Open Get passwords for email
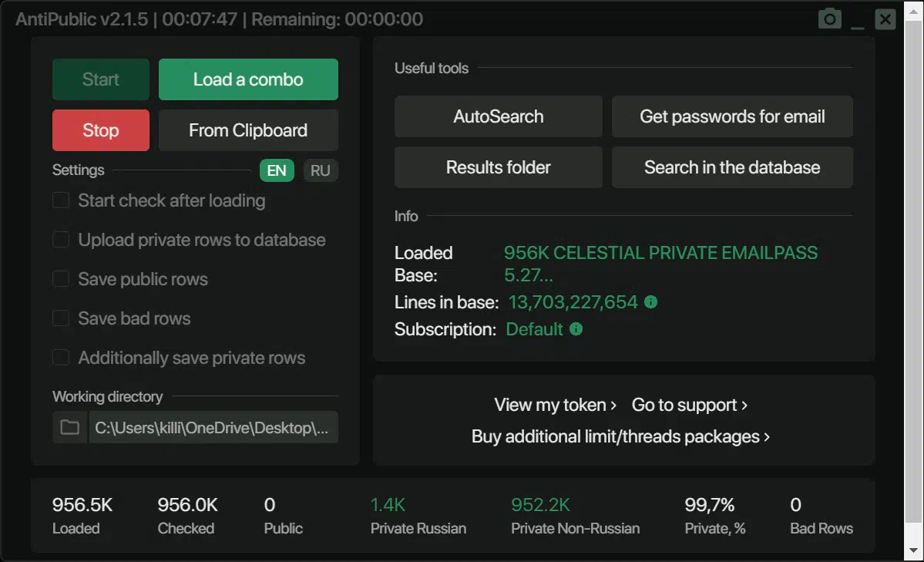Image resolution: width=924 pixels, height=562 pixels. pyautogui.click(x=732, y=116)
